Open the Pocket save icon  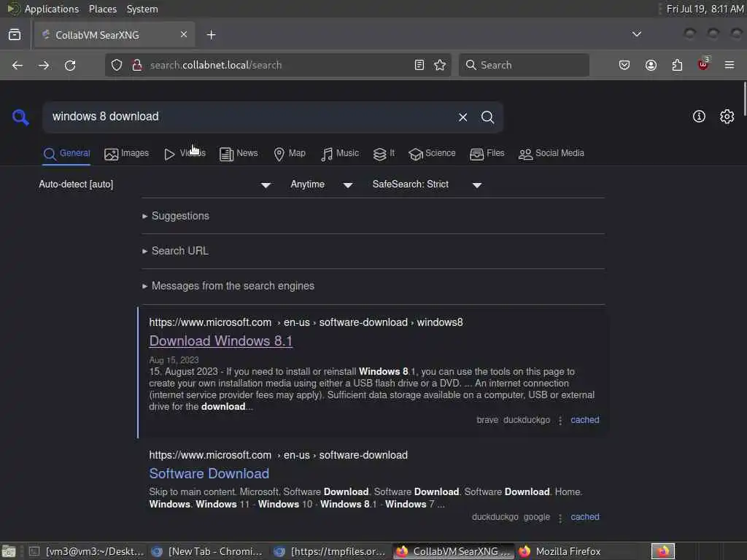[x=624, y=65]
